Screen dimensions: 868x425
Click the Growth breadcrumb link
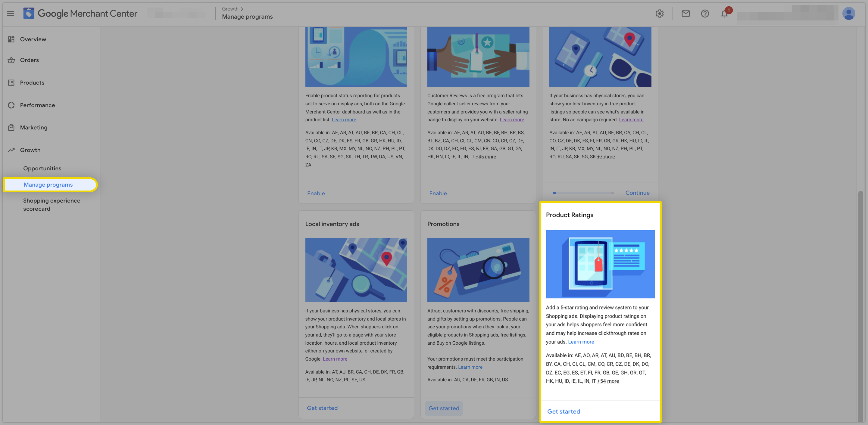tap(230, 9)
